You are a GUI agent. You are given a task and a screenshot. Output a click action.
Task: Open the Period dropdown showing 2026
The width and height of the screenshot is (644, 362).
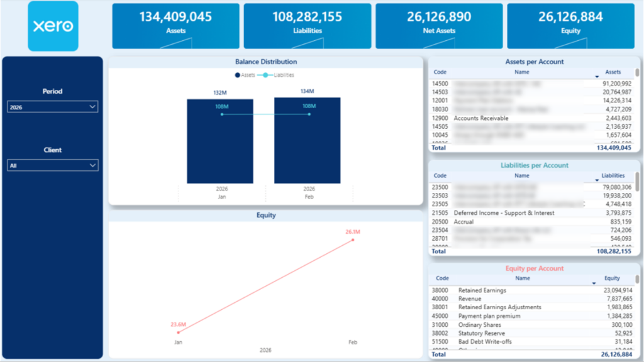click(x=52, y=106)
